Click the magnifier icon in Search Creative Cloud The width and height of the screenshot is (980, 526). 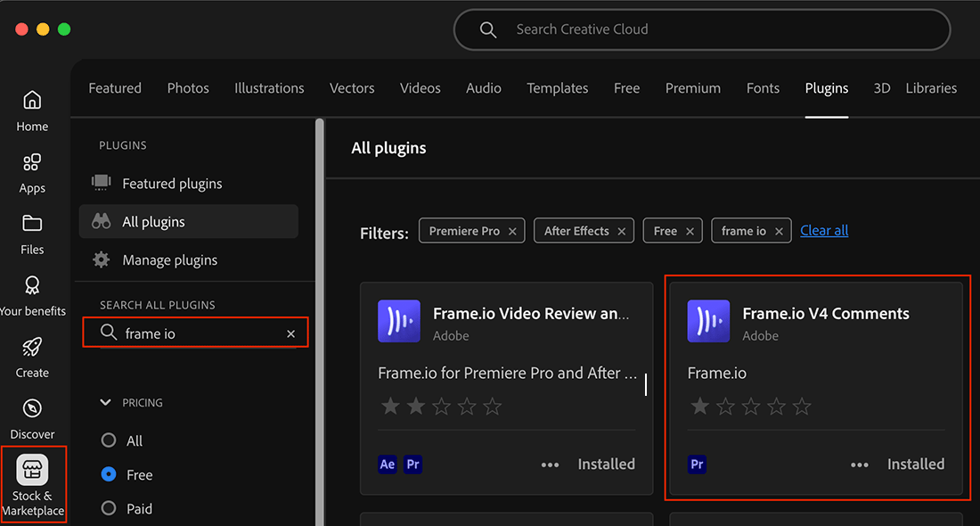[x=488, y=29]
